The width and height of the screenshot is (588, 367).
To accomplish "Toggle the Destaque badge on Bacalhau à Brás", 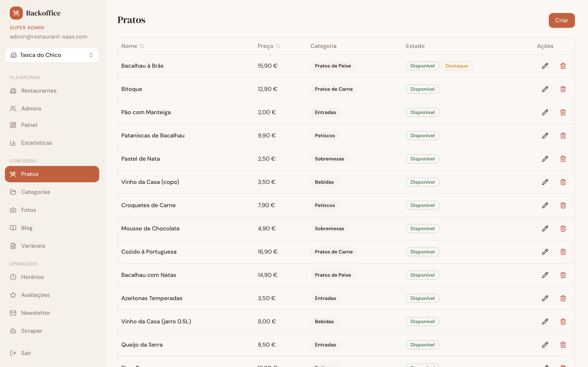I will click(x=457, y=65).
